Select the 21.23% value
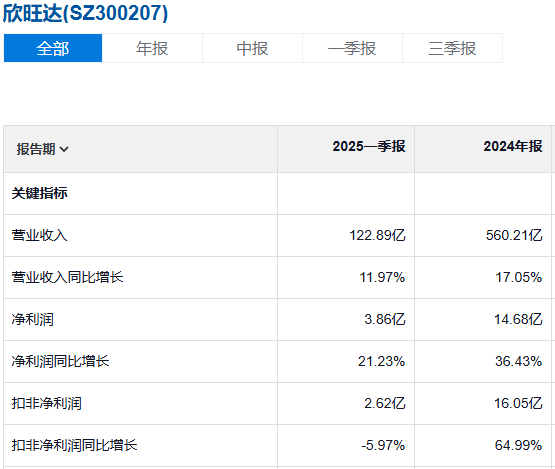 [x=382, y=361]
